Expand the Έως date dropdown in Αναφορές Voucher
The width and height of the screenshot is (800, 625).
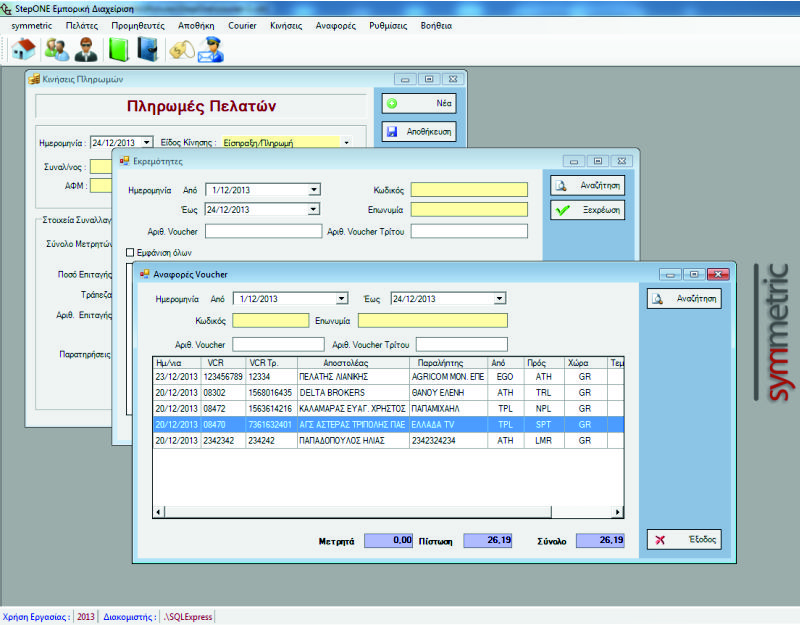point(500,298)
